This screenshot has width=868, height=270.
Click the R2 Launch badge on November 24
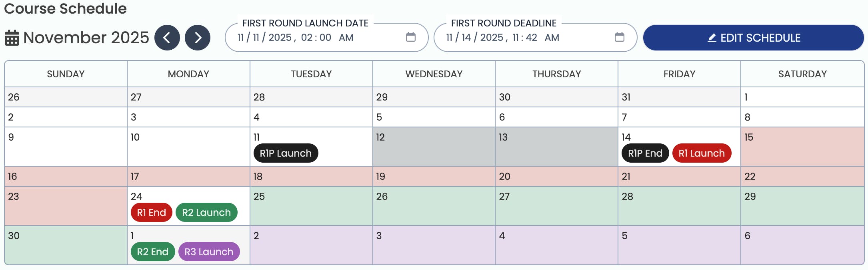pyautogui.click(x=206, y=212)
